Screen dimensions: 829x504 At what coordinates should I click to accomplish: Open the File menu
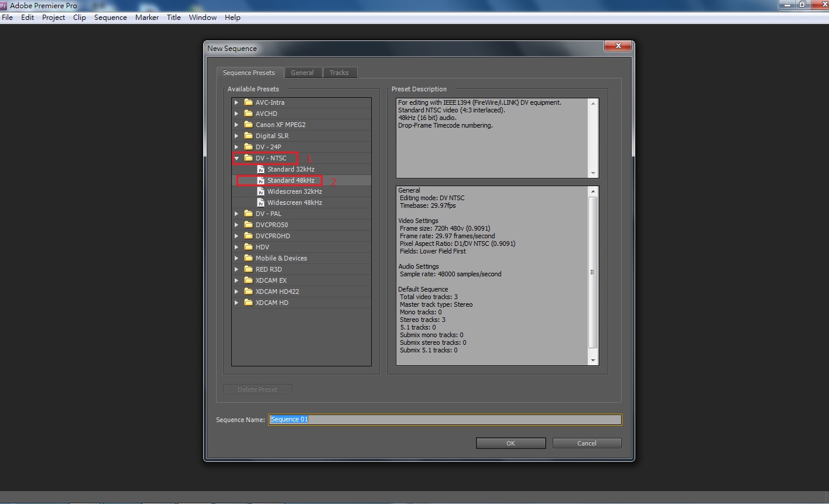click(x=8, y=18)
